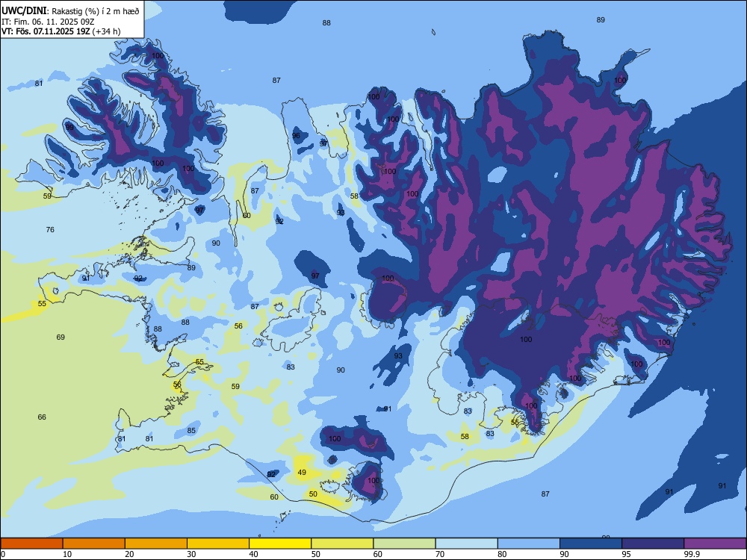Pick the pale blue 70–80 legend swatch
The height and width of the screenshot is (560, 747).
click(x=466, y=544)
